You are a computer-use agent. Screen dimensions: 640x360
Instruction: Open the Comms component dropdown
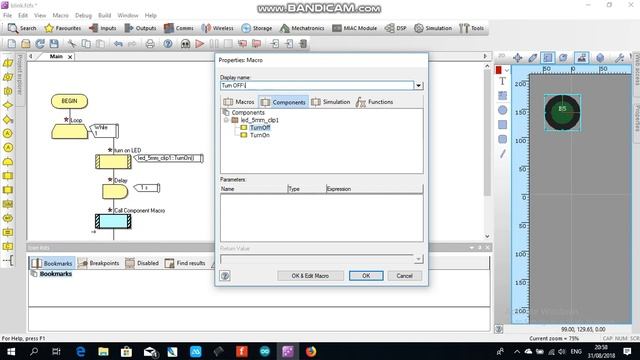[179, 28]
